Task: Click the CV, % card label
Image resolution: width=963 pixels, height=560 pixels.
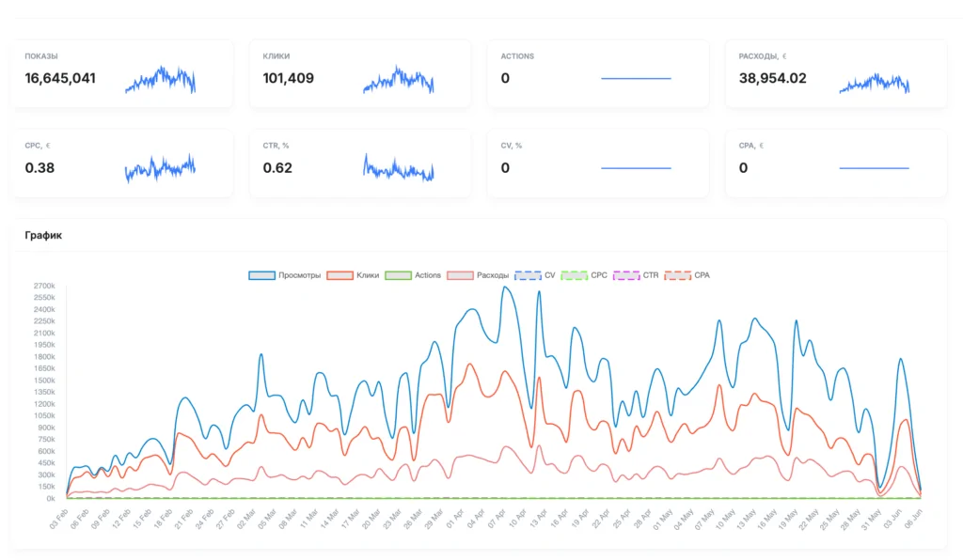Action: (512, 146)
